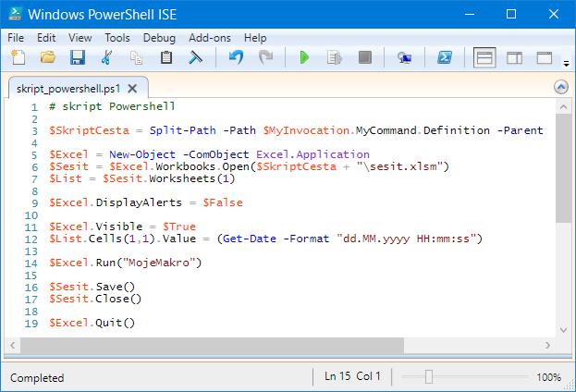This screenshot has height=392, width=576.
Task: Click 'Quit()' on line 19
Action: [x=116, y=323]
